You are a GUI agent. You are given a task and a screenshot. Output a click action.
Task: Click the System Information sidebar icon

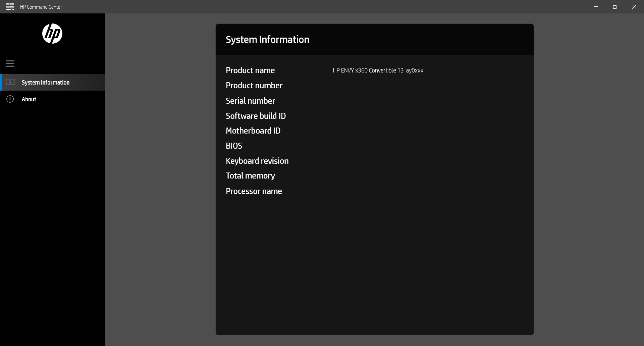point(10,82)
